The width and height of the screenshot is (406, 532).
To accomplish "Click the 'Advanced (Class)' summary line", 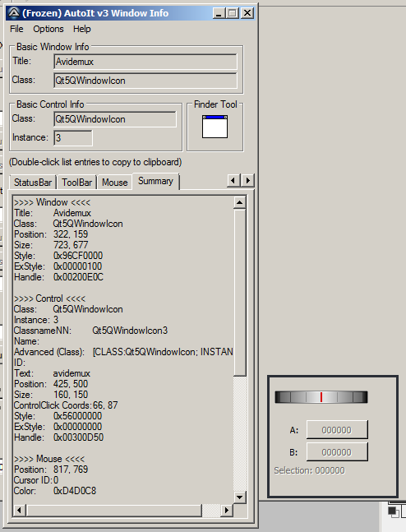I will (x=123, y=352).
